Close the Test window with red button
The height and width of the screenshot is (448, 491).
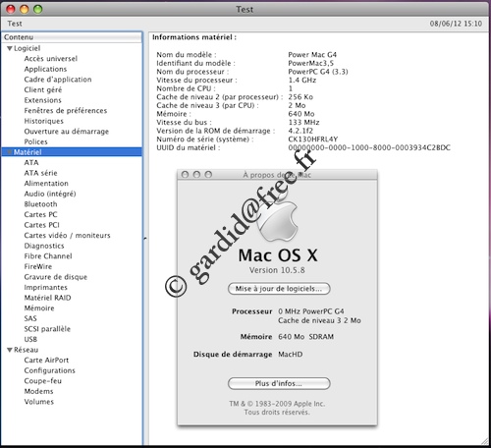pyautogui.click(x=11, y=9)
